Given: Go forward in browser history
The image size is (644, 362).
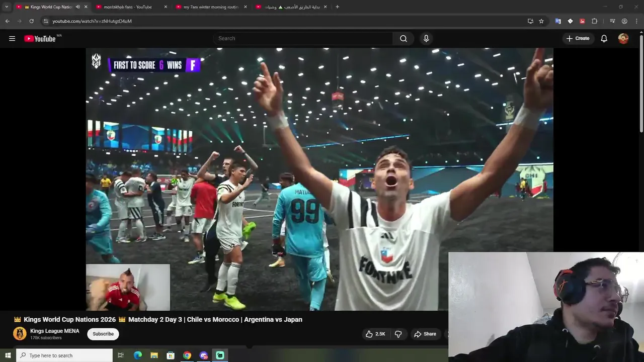Looking at the screenshot, I should tap(20, 21).
